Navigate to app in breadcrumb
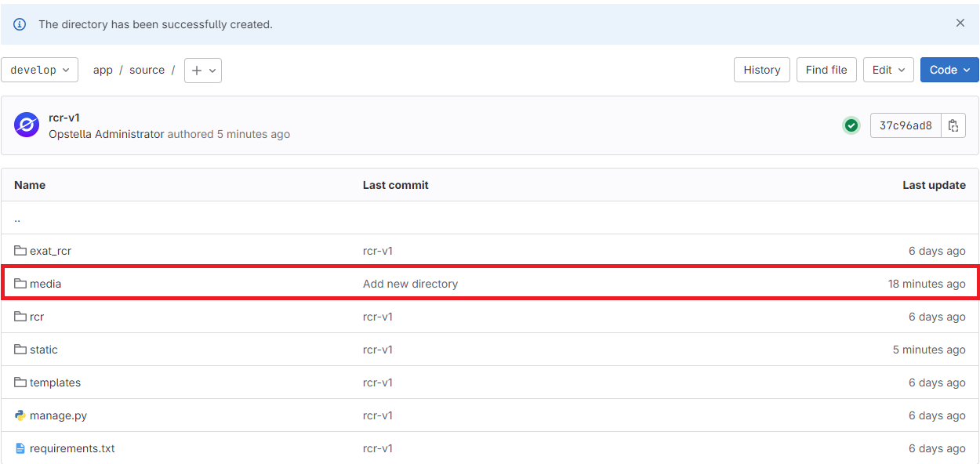The image size is (980, 464). tap(103, 70)
